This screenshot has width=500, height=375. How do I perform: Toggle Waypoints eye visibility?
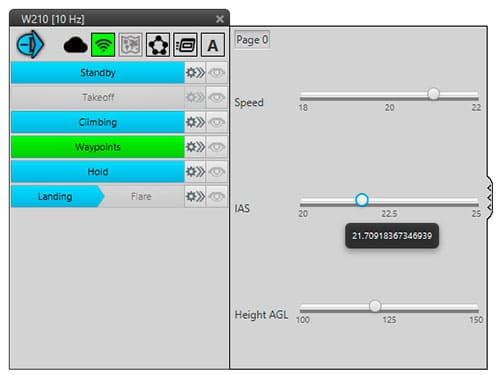[217, 147]
